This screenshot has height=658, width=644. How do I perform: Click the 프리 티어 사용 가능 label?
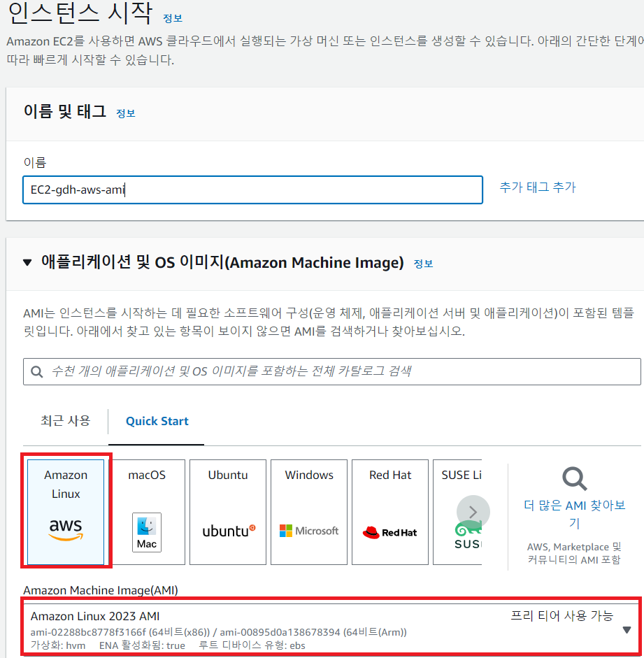tap(562, 615)
